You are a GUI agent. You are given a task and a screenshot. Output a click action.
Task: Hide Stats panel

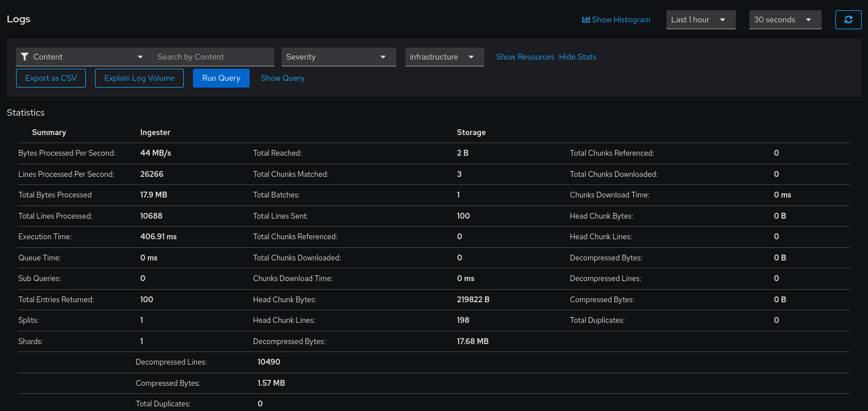point(577,57)
